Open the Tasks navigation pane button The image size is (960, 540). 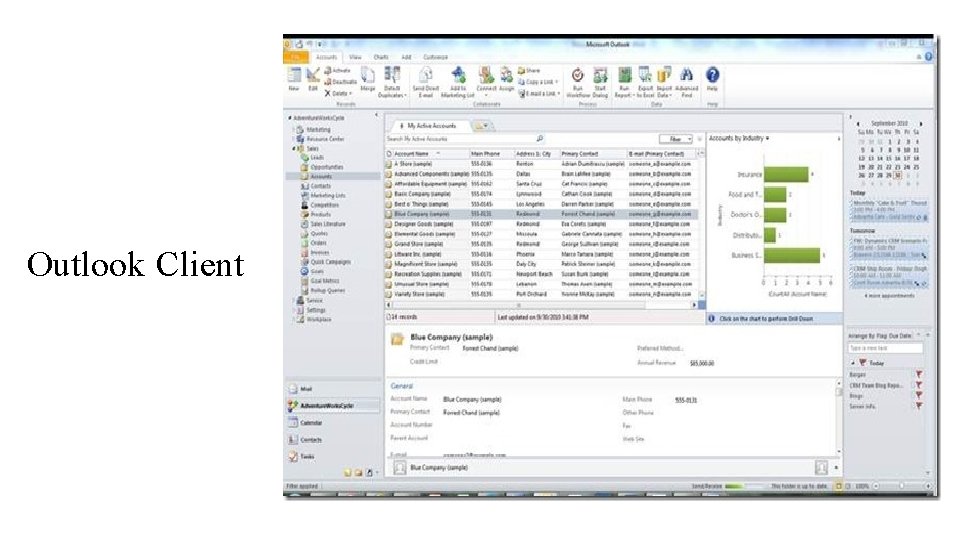[x=334, y=457]
